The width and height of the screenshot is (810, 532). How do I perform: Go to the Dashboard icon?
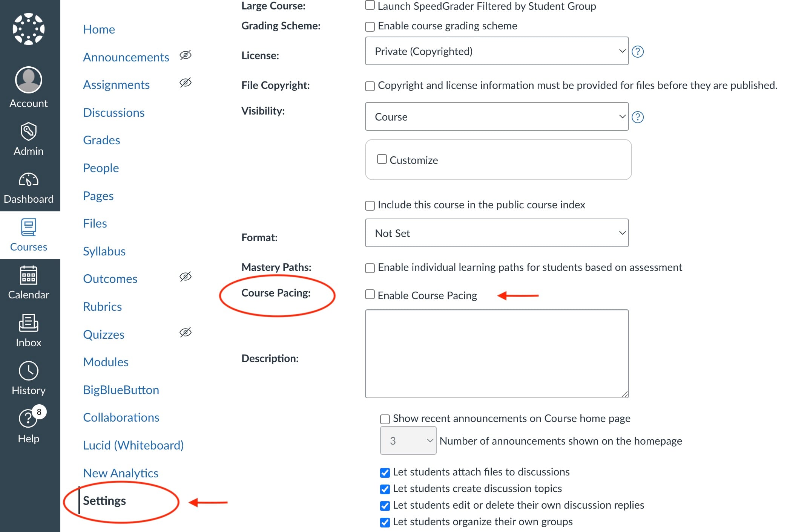coord(29,180)
